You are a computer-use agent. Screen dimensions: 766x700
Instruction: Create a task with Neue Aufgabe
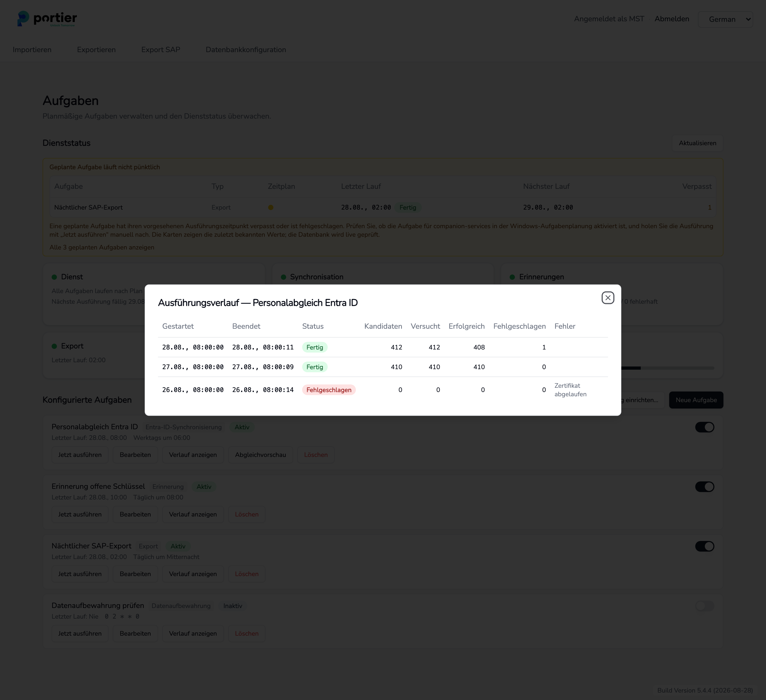tap(696, 400)
